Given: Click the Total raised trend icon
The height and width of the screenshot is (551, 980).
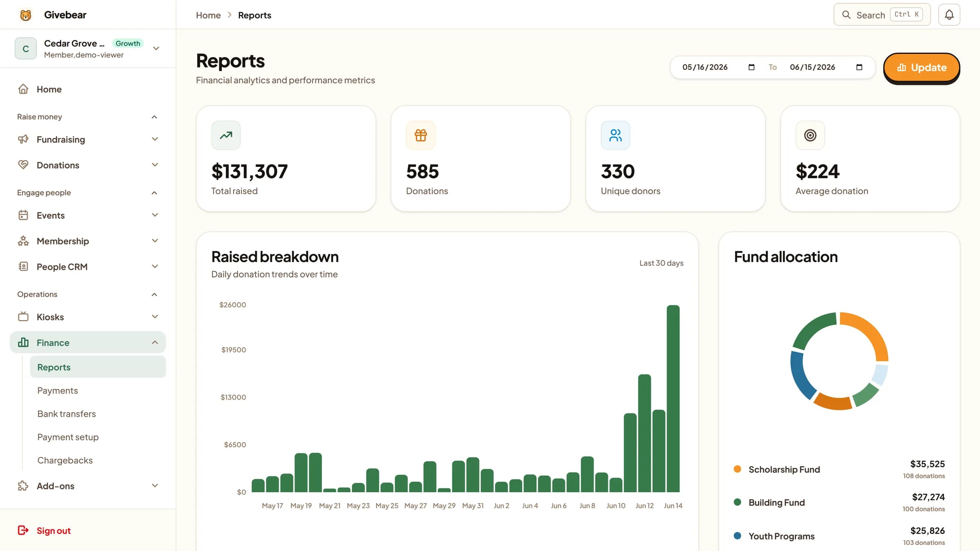Looking at the screenshot, I should pos(226,135).
